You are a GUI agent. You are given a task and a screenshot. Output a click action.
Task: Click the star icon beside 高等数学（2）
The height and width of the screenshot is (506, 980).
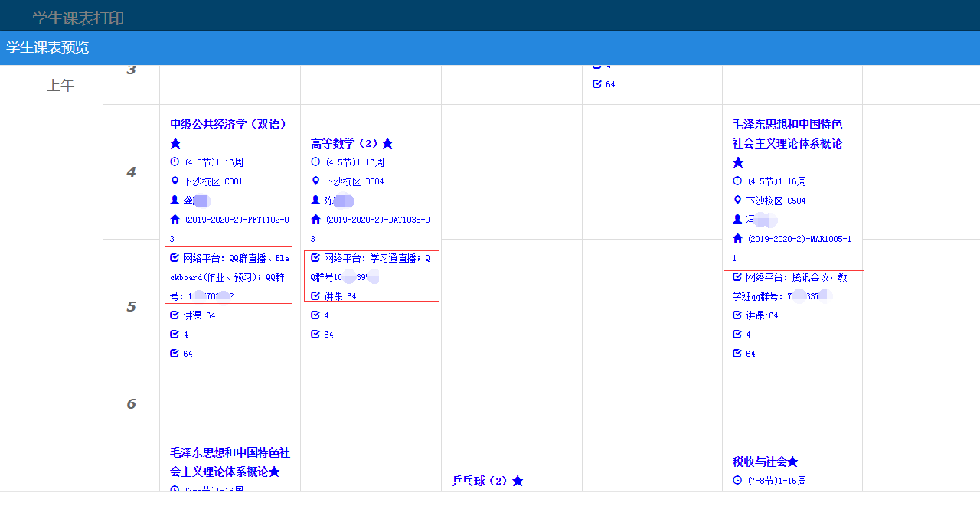click(387, 143)
